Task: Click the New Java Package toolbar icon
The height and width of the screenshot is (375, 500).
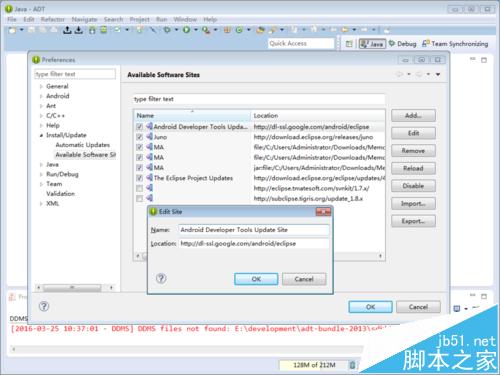Action: (227, 30)
